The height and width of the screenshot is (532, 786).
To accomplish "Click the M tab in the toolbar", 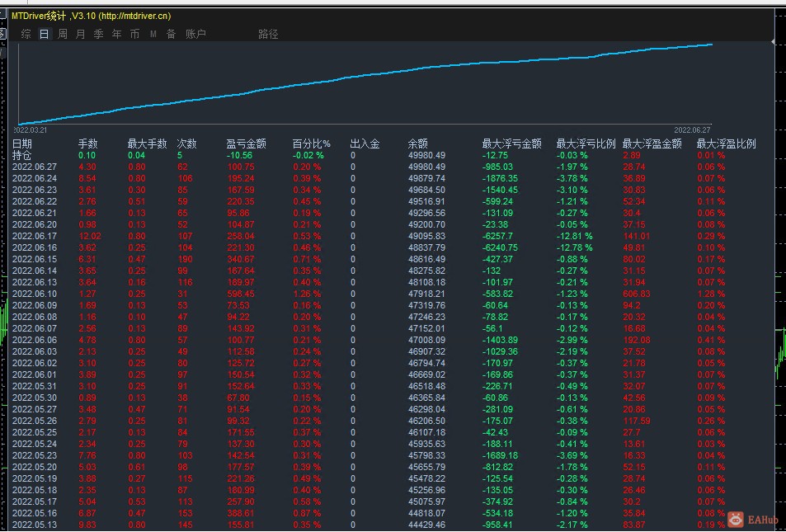I will pos(153,34).
